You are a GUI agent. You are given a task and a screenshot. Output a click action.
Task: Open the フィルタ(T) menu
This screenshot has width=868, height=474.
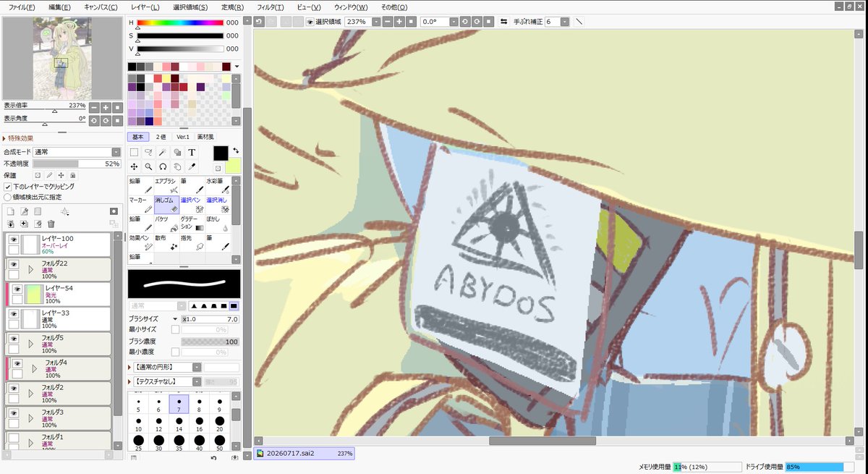(270, 7)
